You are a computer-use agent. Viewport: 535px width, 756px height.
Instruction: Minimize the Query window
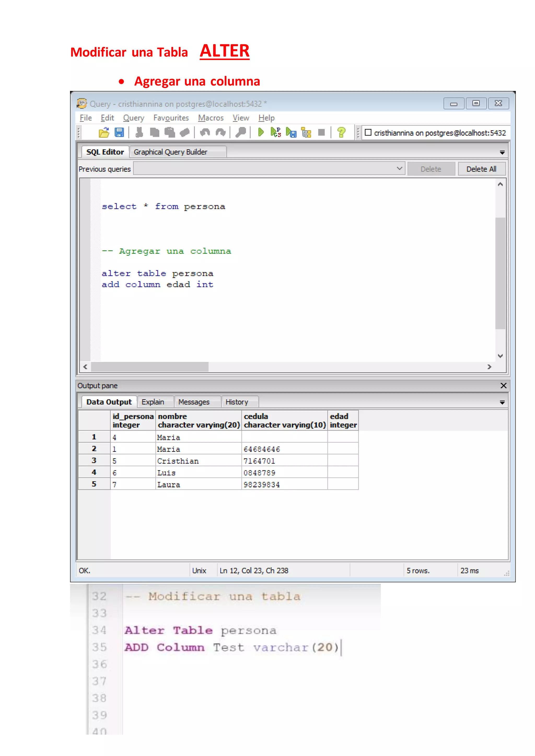(454, 103)
